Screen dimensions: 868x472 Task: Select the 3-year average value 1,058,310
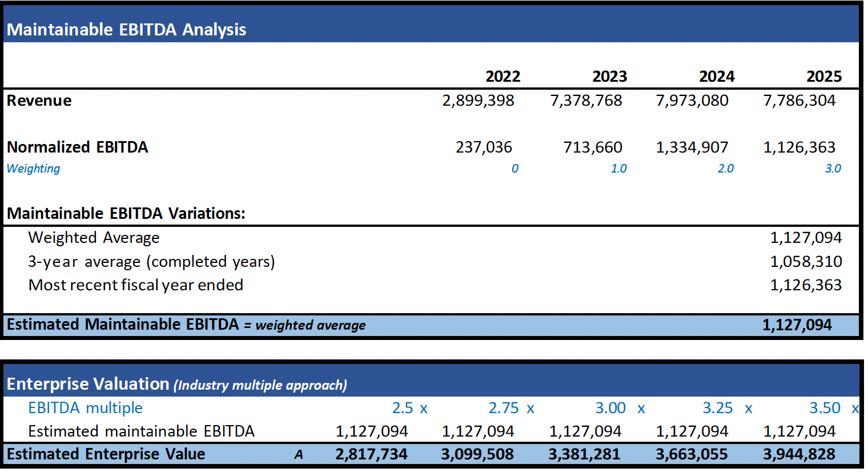click(806, 262)
